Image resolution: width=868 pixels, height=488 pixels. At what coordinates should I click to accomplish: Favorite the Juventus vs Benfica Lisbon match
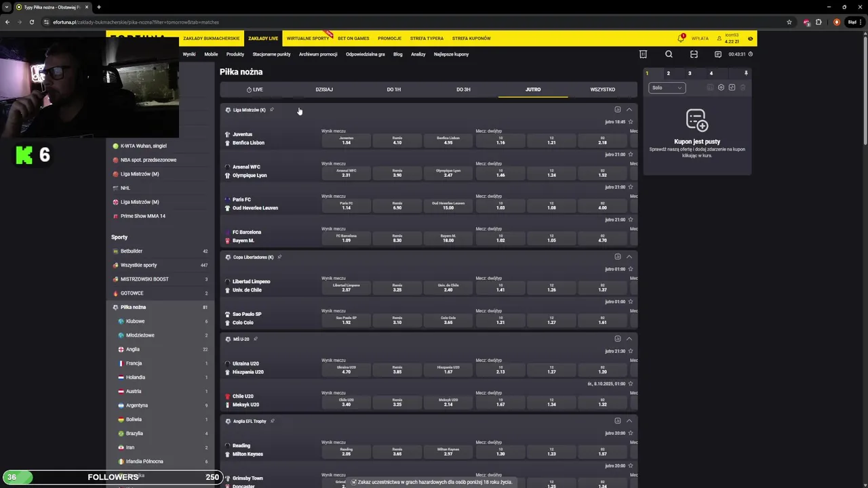pyautogui.click(x=631, y=122)
